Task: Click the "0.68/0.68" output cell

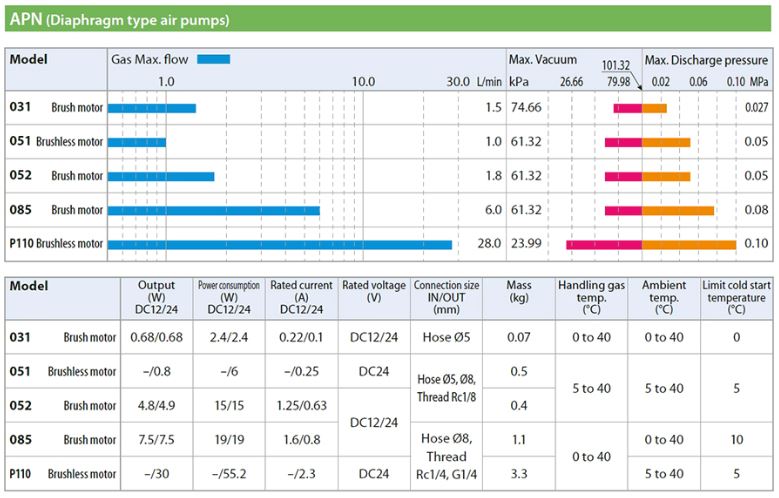Action: coord(156,337)
